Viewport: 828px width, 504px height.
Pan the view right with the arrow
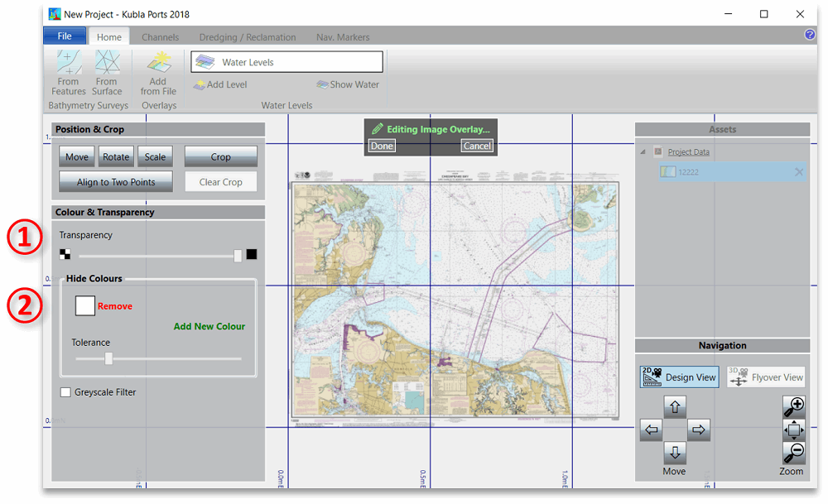click(x=699, y=430)
